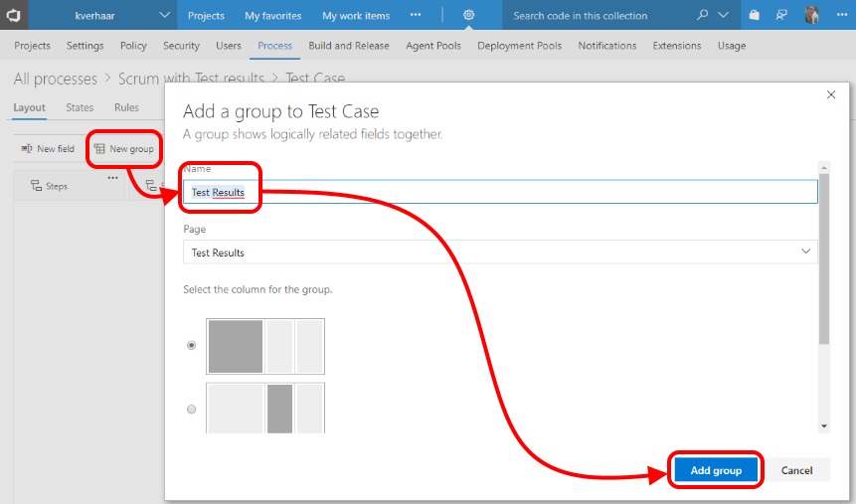
Task: Click the first-column layout thumbnail
Action: pos(265,346)
